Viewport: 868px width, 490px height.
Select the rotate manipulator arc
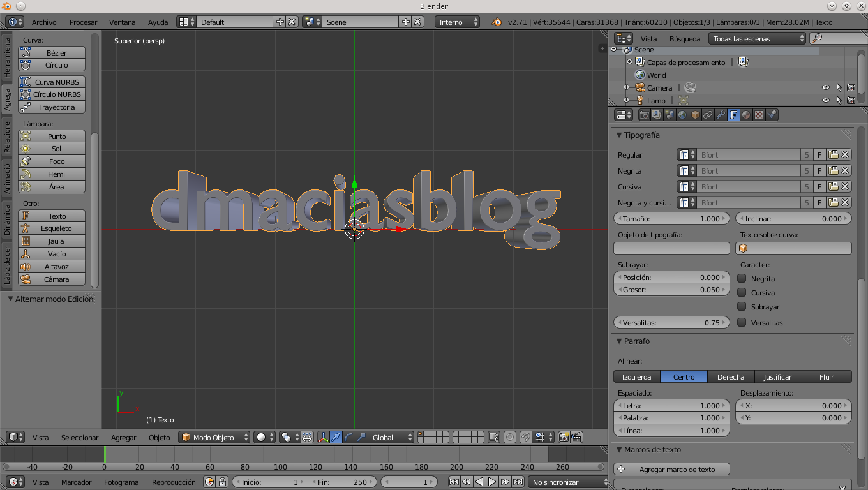coord(348,437)
